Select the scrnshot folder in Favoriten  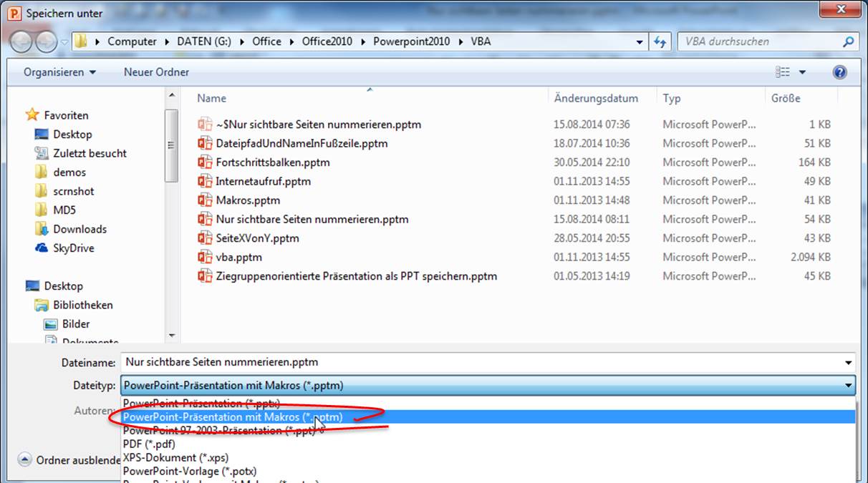click(x=74, y=191)
